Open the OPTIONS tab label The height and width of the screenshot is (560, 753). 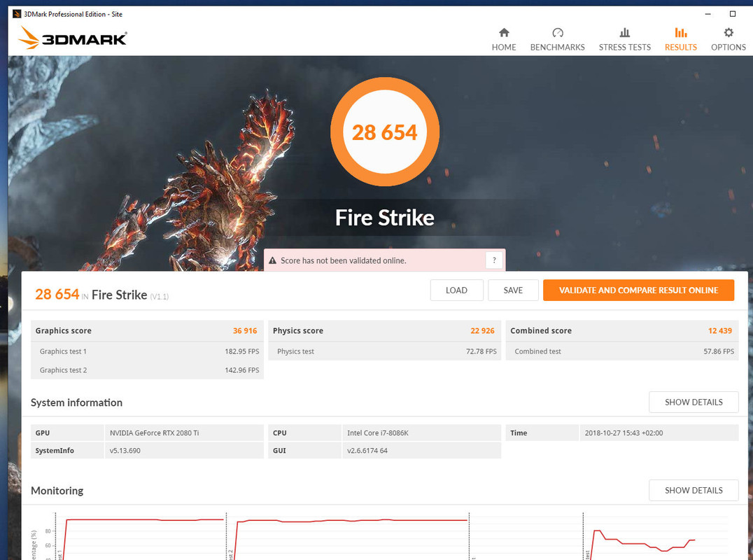point(729,47)
